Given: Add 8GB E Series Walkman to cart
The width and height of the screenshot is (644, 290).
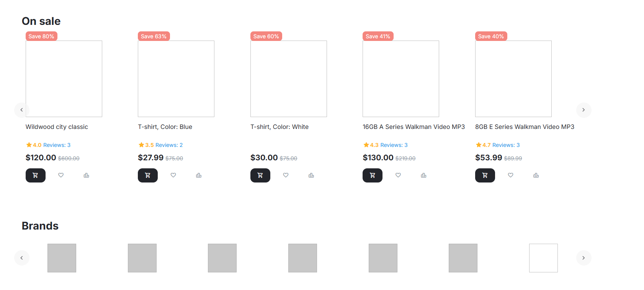Looking at the screenshot, I should (x=485, y=175).
